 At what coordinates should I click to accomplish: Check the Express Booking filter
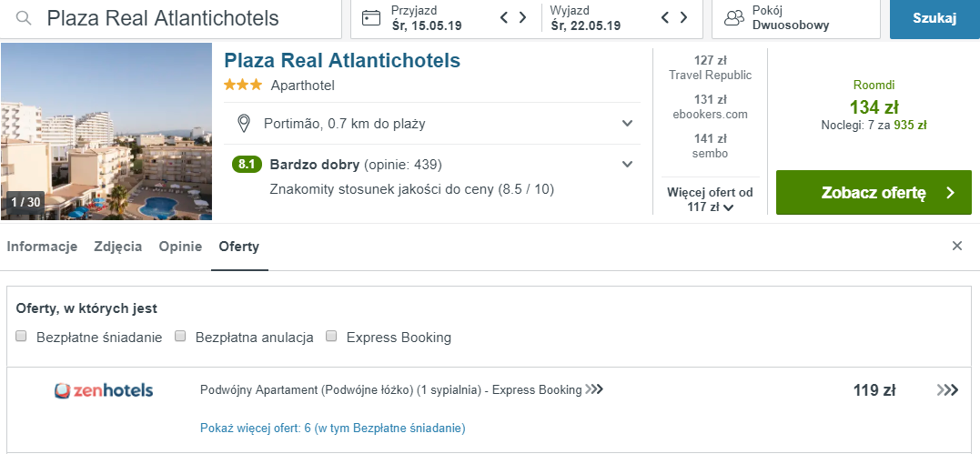click(332, 337)
